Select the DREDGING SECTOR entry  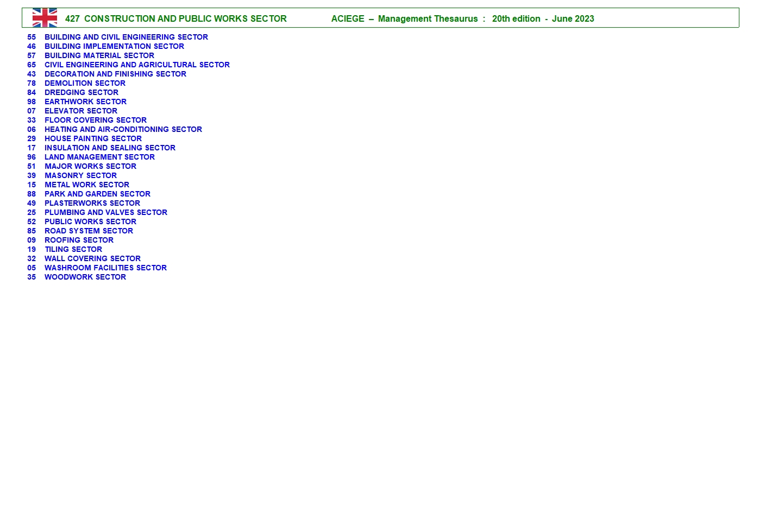pos(81,92)
